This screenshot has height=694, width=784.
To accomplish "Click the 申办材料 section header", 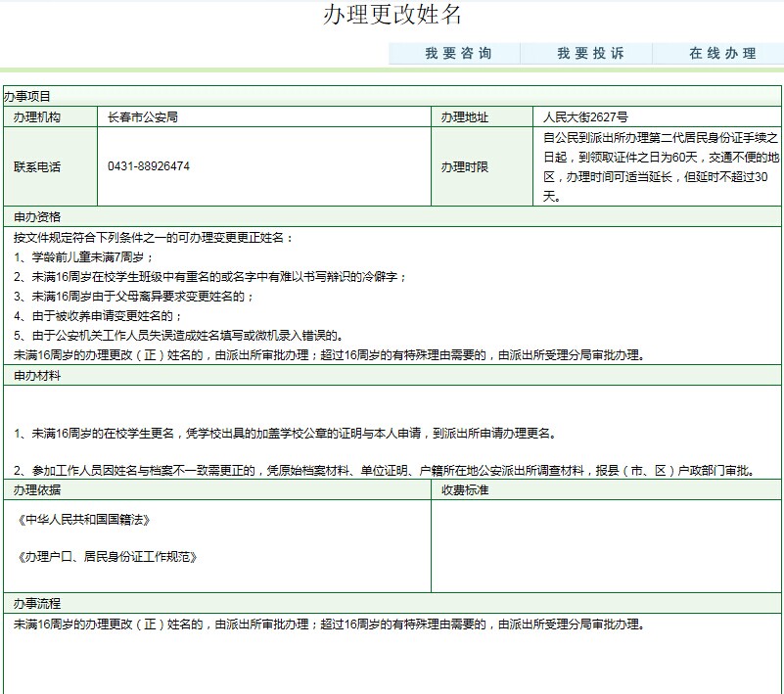I will pos(392,375).
